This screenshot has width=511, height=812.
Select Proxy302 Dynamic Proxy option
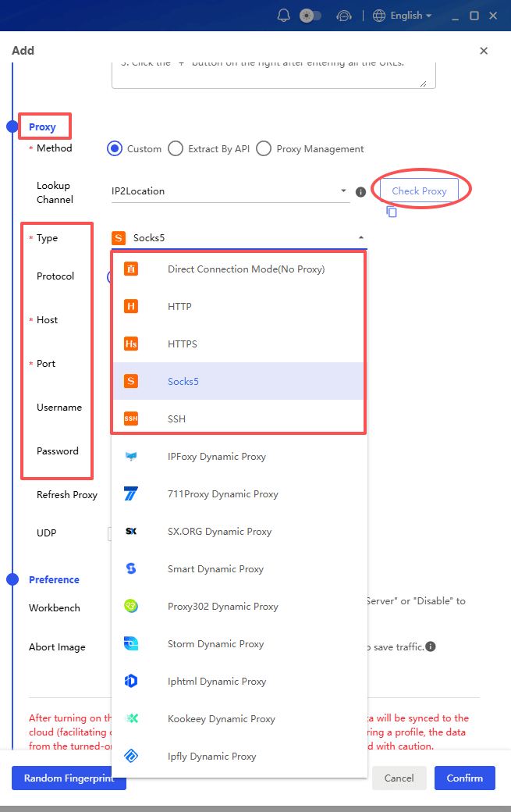(x=240, y=607)
